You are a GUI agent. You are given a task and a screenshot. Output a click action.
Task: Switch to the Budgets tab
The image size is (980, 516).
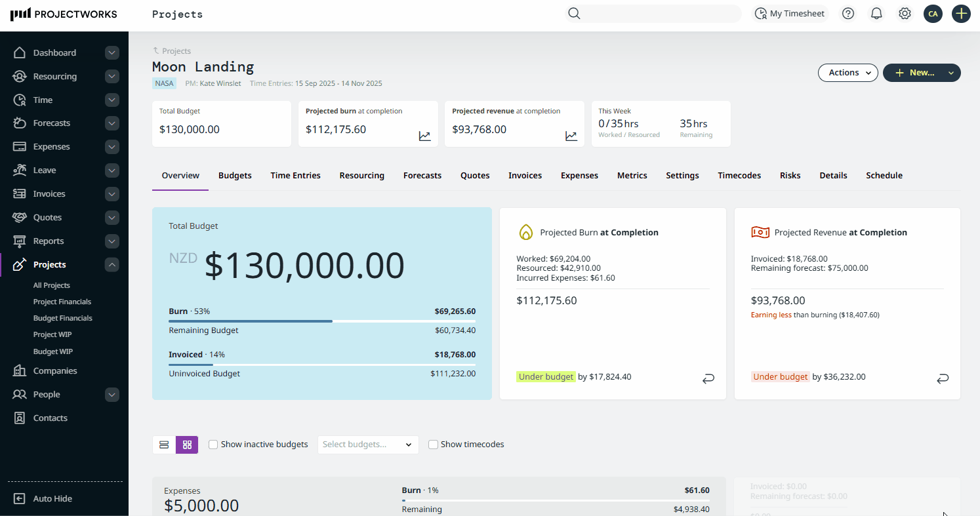[235, 175]
